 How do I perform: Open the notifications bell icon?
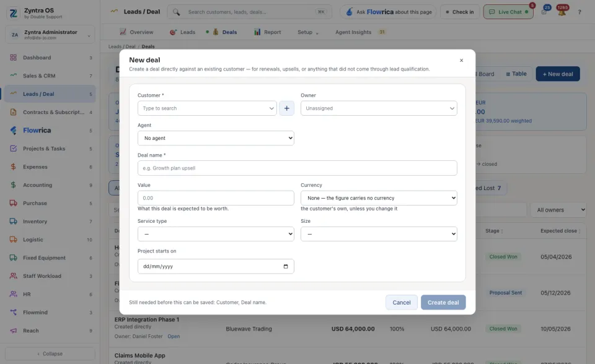click(562, 12)
